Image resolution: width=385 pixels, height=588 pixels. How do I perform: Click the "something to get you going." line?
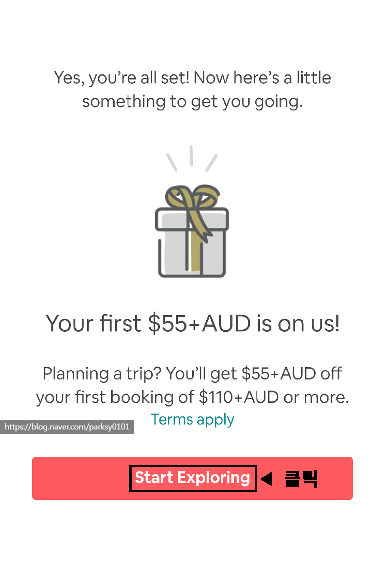point(192,101)
